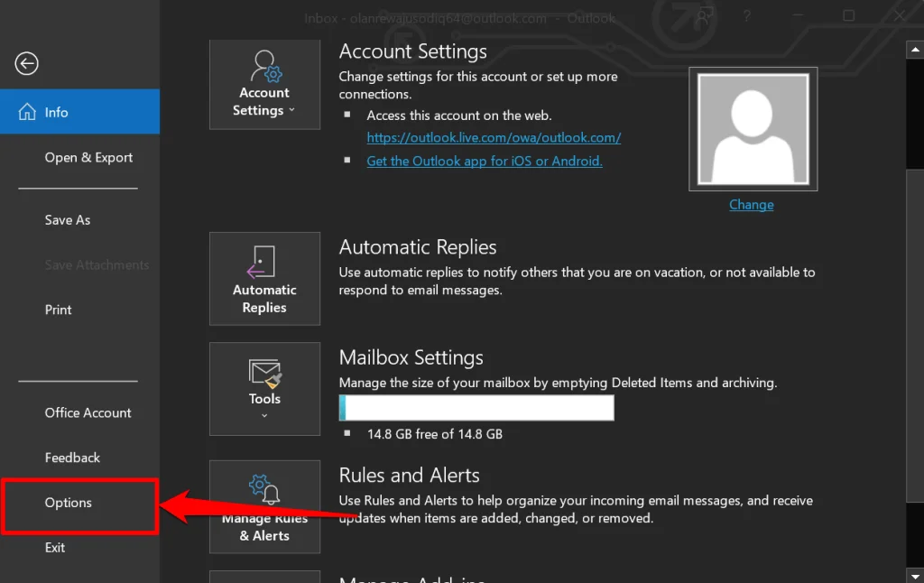Open the Feedback page
The width and height of the screenshot is (924, 583).
[72, 458]
